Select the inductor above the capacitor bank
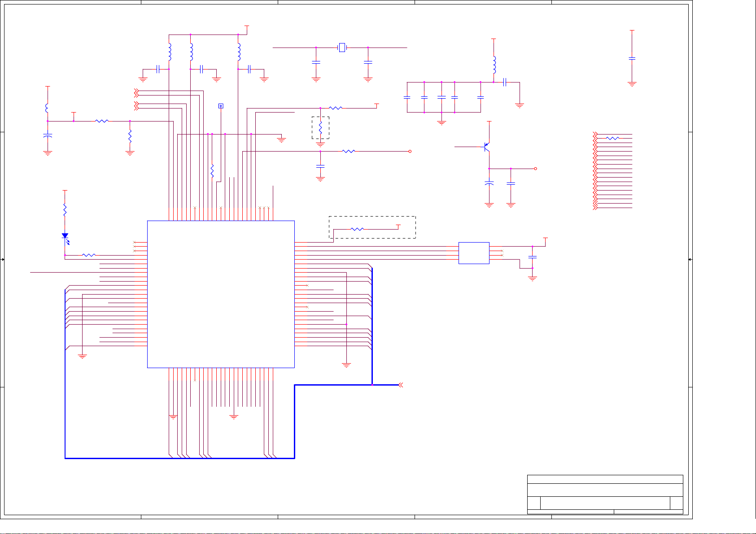Screen dimensions: 756x534 click(x=494, y=65)
